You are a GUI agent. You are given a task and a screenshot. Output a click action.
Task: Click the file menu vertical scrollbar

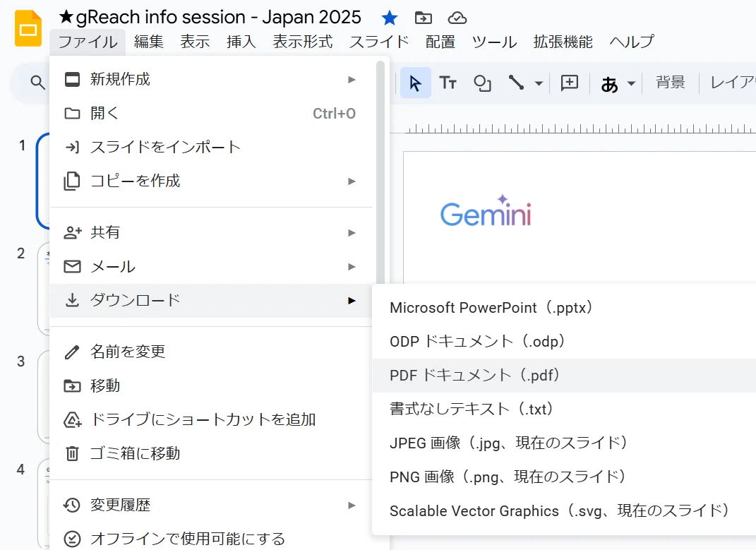(380, 174)
